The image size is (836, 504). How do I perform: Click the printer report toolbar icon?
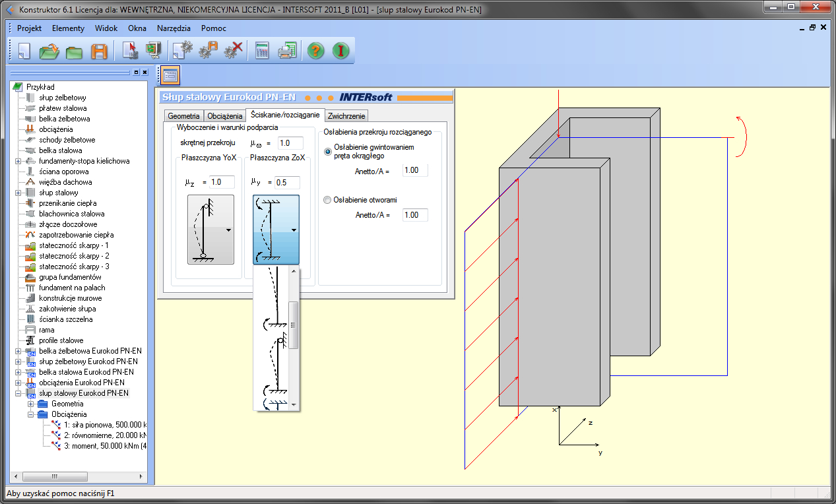(x=287, y=51)
